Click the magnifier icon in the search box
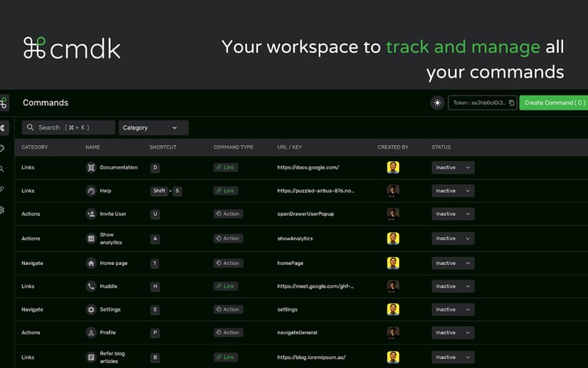 (x=30, y=127)
